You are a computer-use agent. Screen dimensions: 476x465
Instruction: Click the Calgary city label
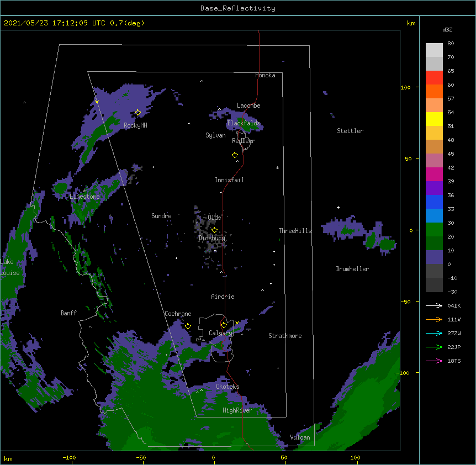coord(221,333)
